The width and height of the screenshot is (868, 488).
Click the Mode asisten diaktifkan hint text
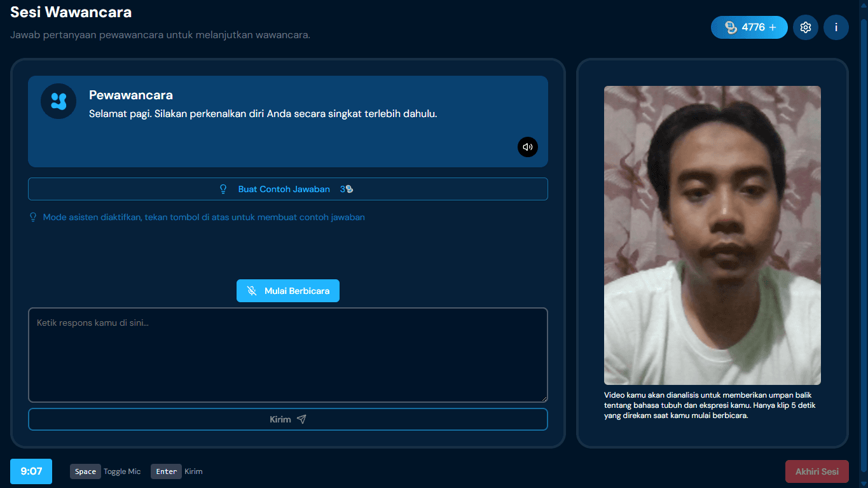coord(204,217)
